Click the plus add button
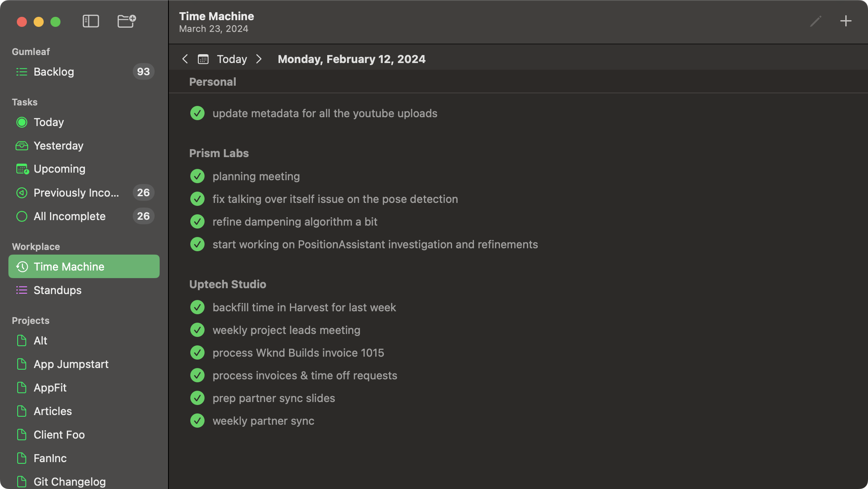 coord(846,21)
